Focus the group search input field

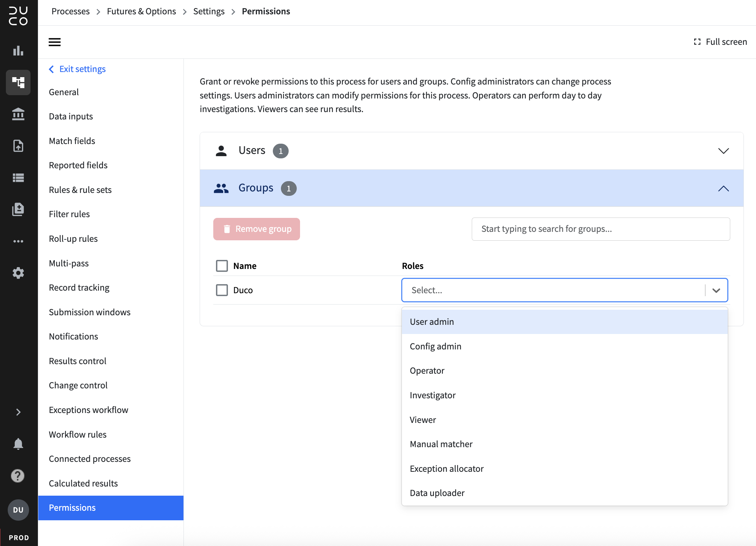[601, 229]
